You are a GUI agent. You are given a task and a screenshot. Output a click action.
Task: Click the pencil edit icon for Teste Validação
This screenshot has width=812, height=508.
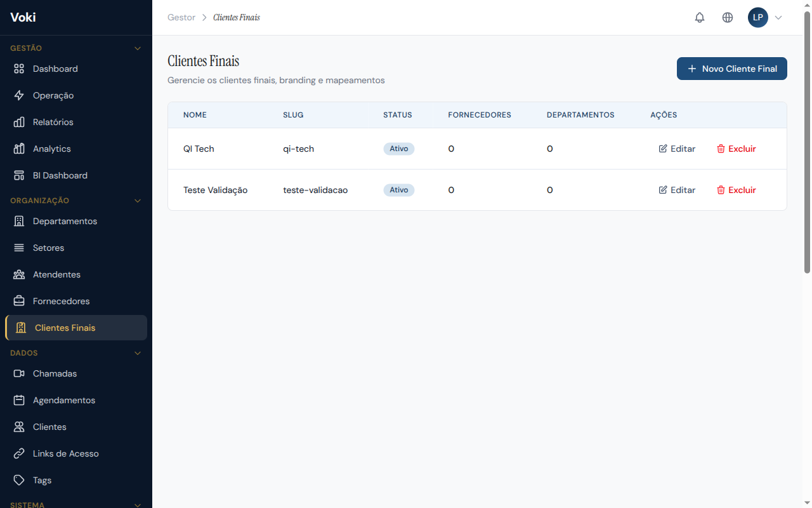pos(663,190)
